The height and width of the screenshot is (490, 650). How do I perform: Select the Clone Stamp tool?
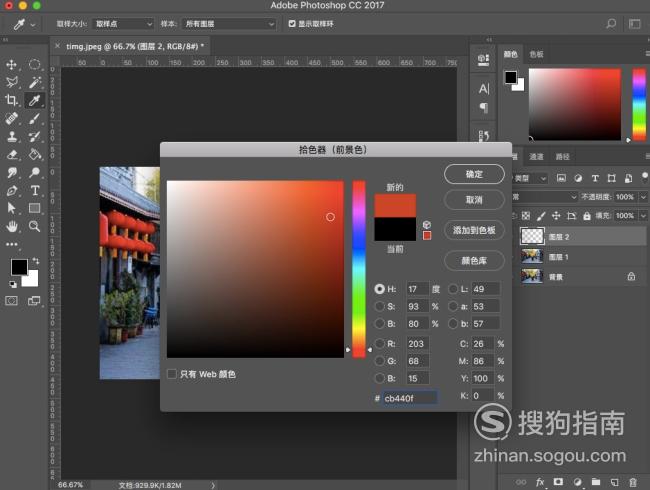point(11,136)
